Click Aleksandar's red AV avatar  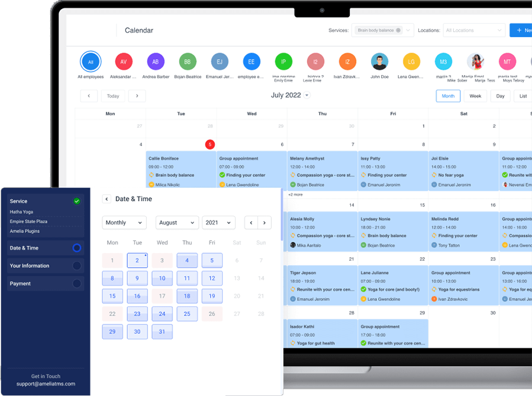click(123, 61)
